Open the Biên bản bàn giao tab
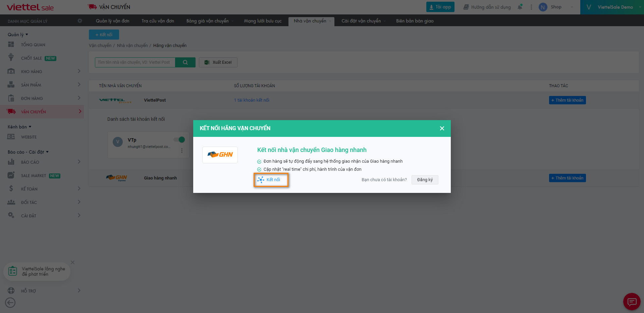644x313 pixels. click(415, 21)
